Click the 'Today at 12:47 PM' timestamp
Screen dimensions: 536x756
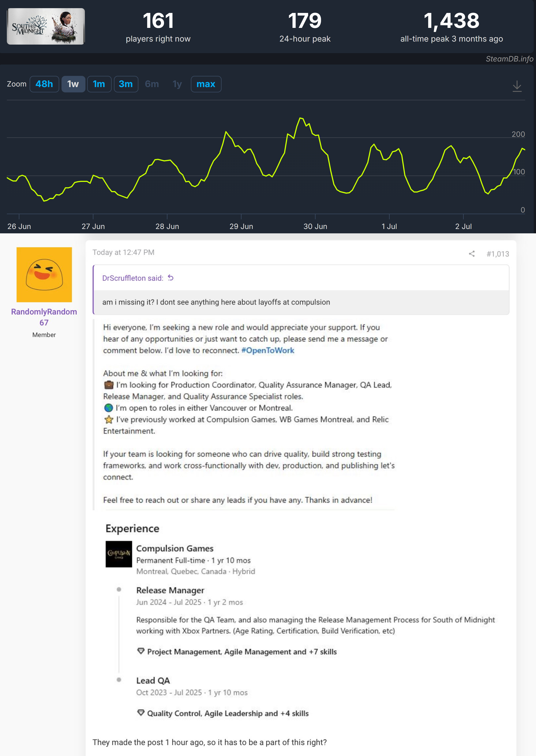123,252
